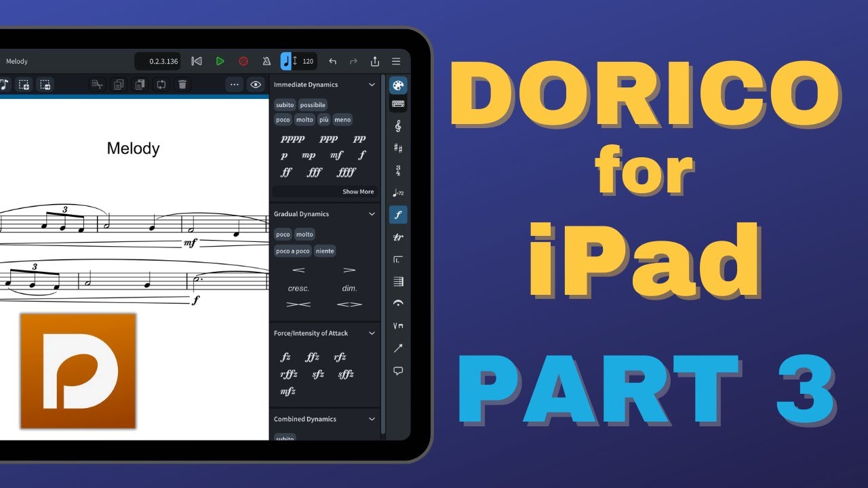Open the Clefs panel with treble clef icon
868x488 pixels.
(398, 126)
